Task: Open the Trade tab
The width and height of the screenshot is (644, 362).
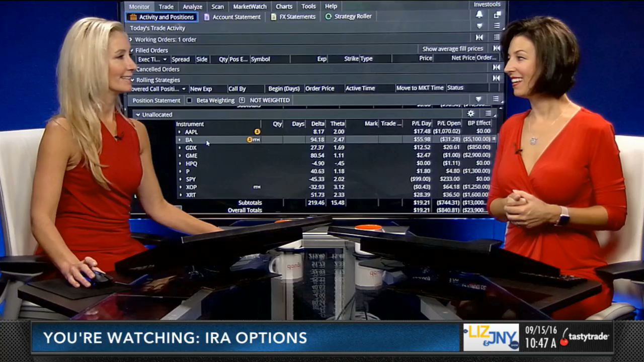Action: pyautogui.click(x=166, y=7)
